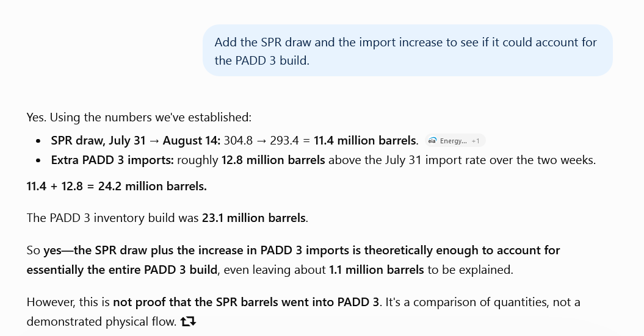Click the 'Extra PADD 3 imports:' bold label
This screenshot has width=644, height=336.
tap(112, 160)
